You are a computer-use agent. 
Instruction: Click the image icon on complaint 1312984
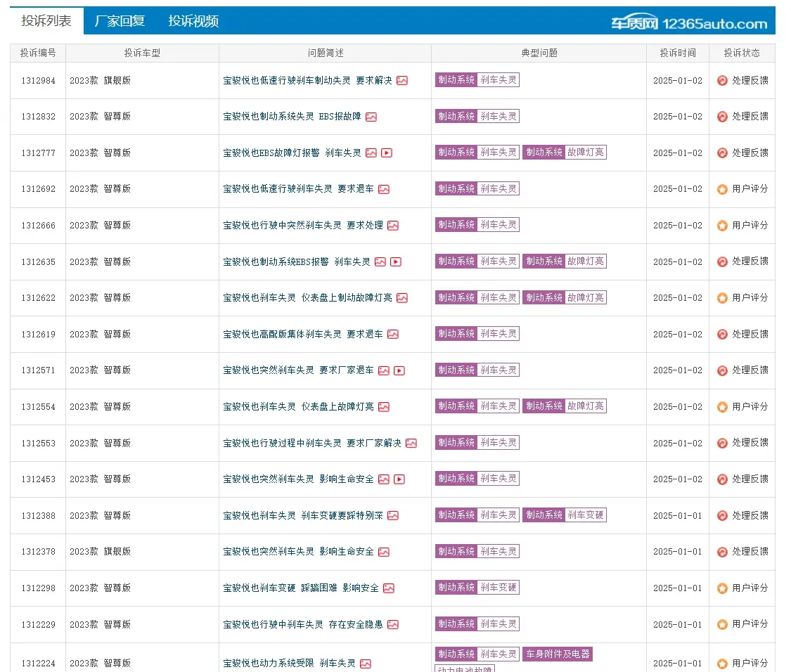pos(401,81)
